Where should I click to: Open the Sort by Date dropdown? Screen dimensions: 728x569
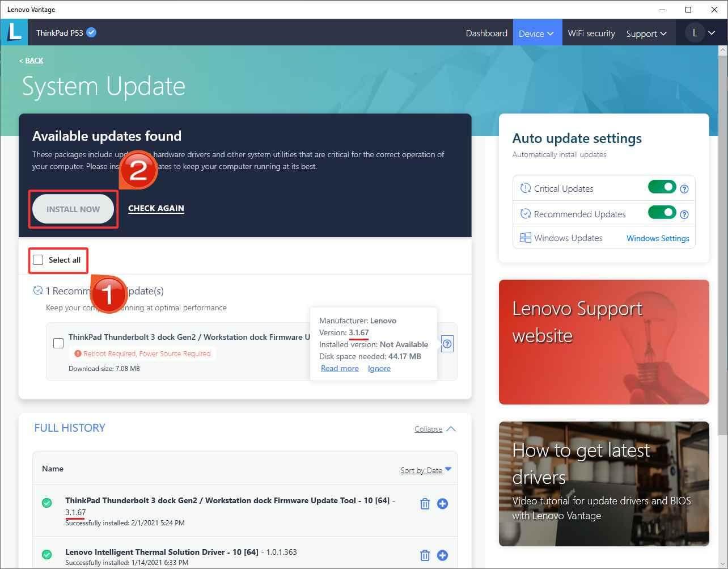coord(426,470)
